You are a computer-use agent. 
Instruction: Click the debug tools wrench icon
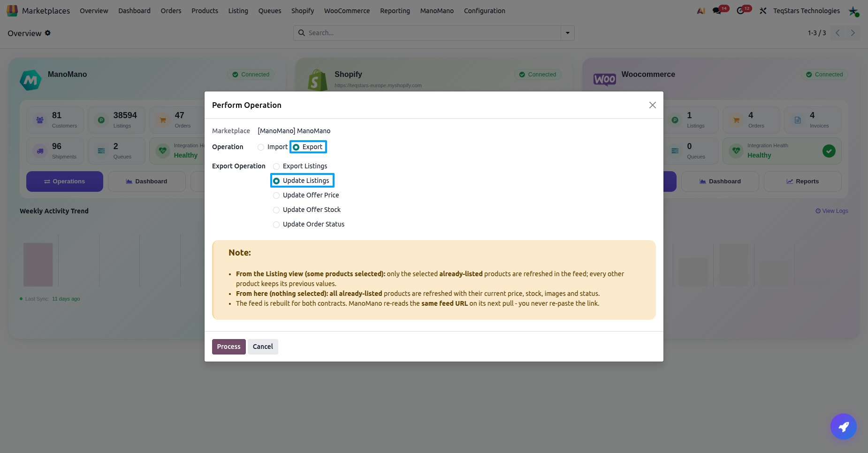point(763,11)
